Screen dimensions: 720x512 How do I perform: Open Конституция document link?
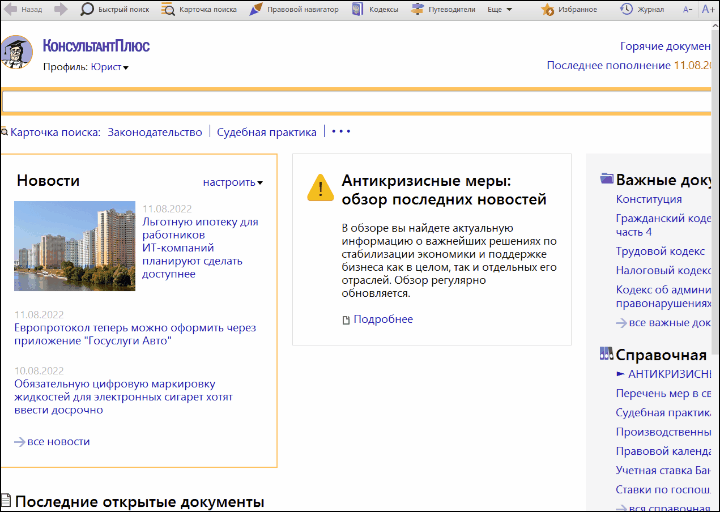pos(649,199)
